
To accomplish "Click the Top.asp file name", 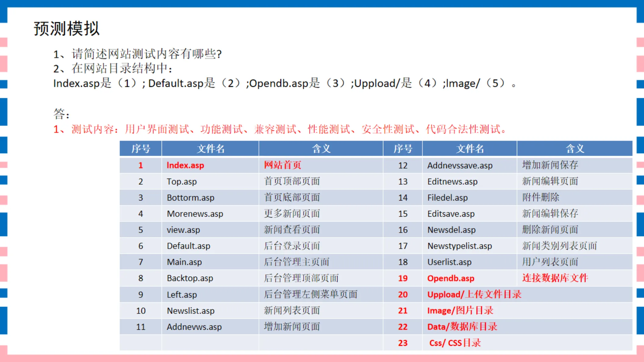I will pos(182,182).
